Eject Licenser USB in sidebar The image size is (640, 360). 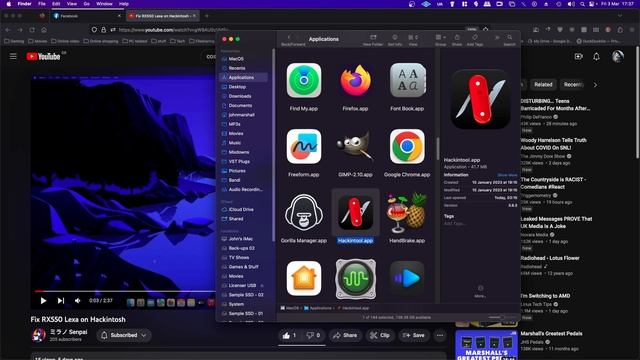262,286
